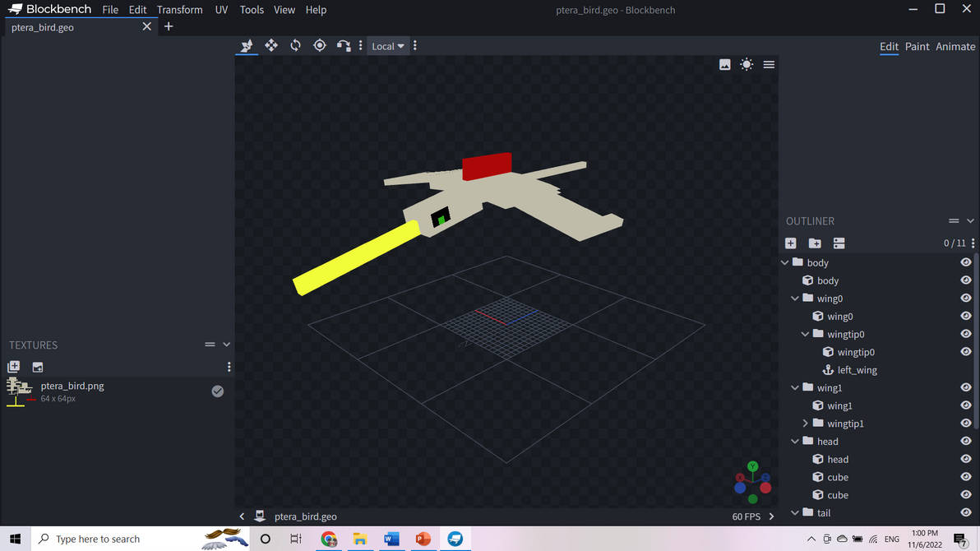
Task: Hide the wing1 group
Action: click(x=966, y=388)
